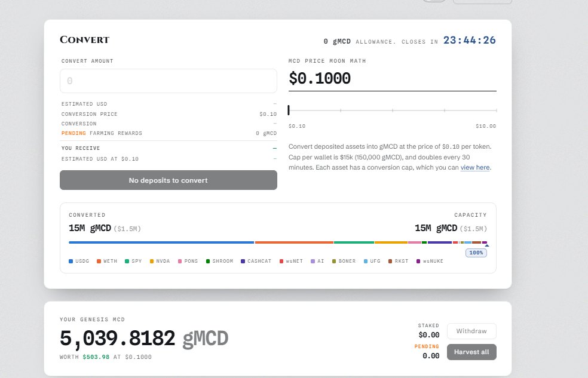588x378 pixels.
Task: Click the USDG blue legend swatch
Action: 71,261
